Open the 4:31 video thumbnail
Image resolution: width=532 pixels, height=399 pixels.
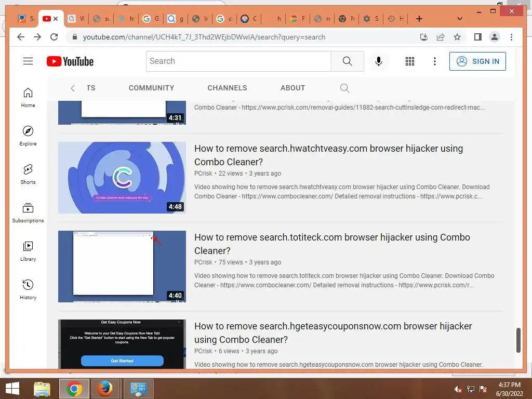coord(122,113)
